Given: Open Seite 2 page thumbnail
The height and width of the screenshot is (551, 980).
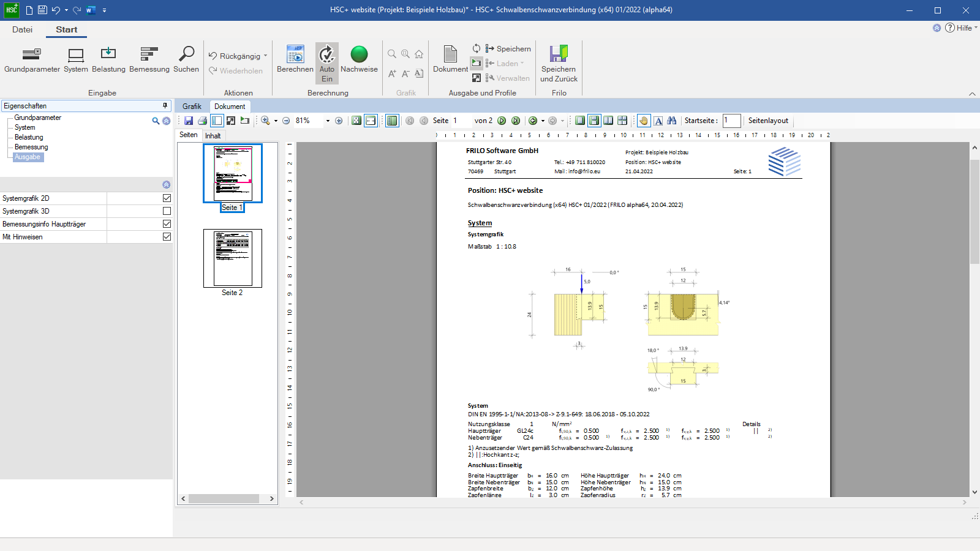Looking at the screenshot, I should (233, 258).
